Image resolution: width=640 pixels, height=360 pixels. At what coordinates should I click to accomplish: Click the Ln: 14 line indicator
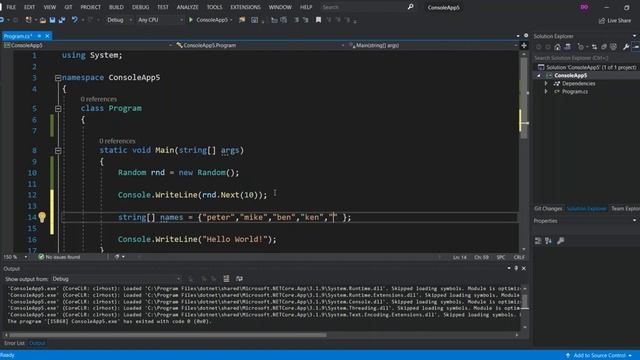coord(460,257)
